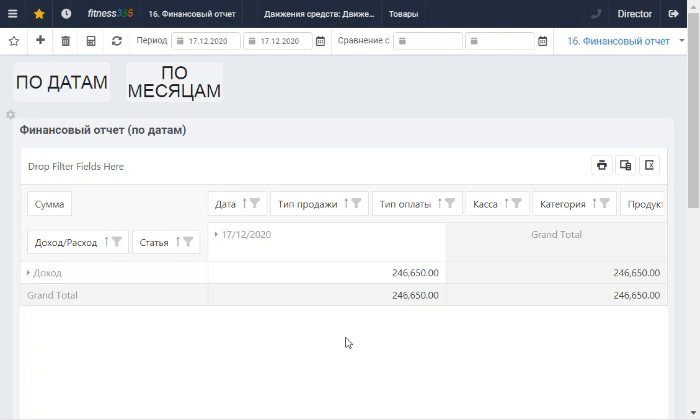Click the Grand Total column header
Viewport: 700px width, 420px height.
(x=556, y=235)
